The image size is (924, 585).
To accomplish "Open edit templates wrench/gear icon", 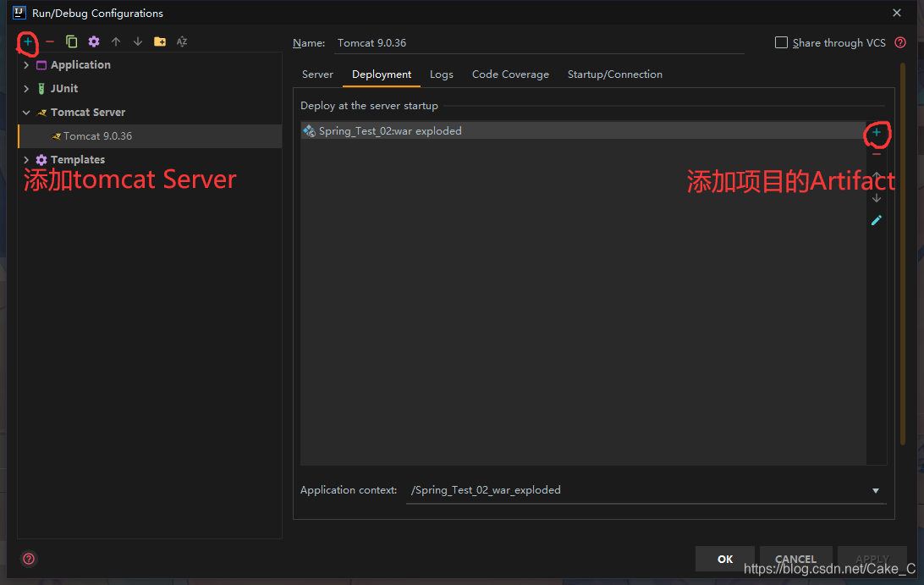I will (94, 41).
